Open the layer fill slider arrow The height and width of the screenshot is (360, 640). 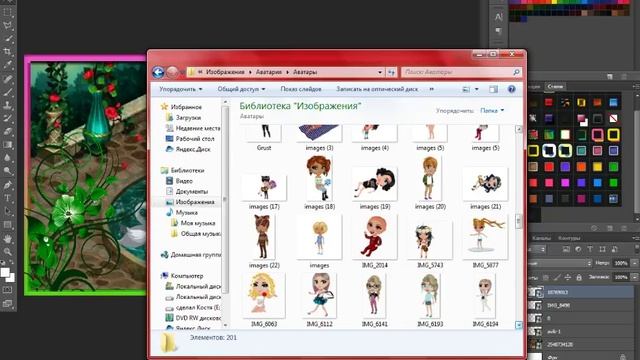(x=634, y=277)
